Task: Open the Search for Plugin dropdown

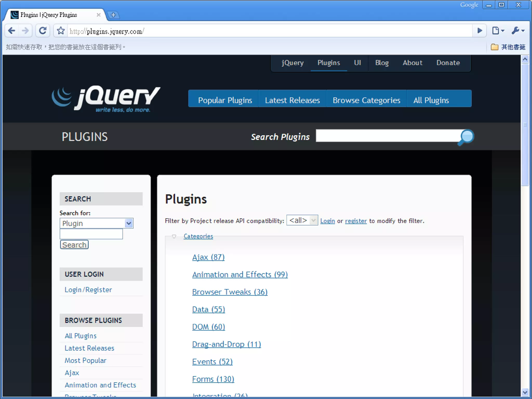Action: (x=96, y=223)
